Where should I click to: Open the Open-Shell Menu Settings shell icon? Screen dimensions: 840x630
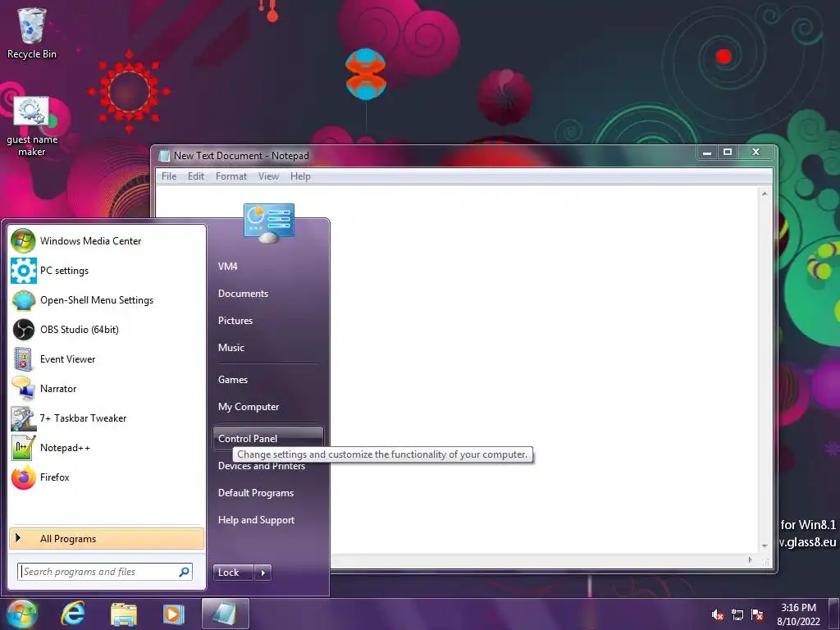pyautogui.click(x=24, y=300)
